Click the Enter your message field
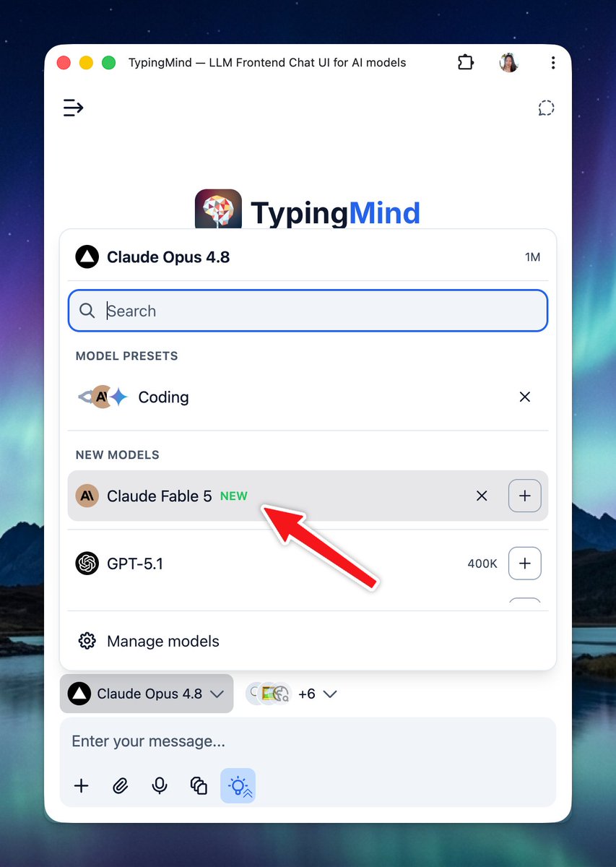 click(308, 741)
